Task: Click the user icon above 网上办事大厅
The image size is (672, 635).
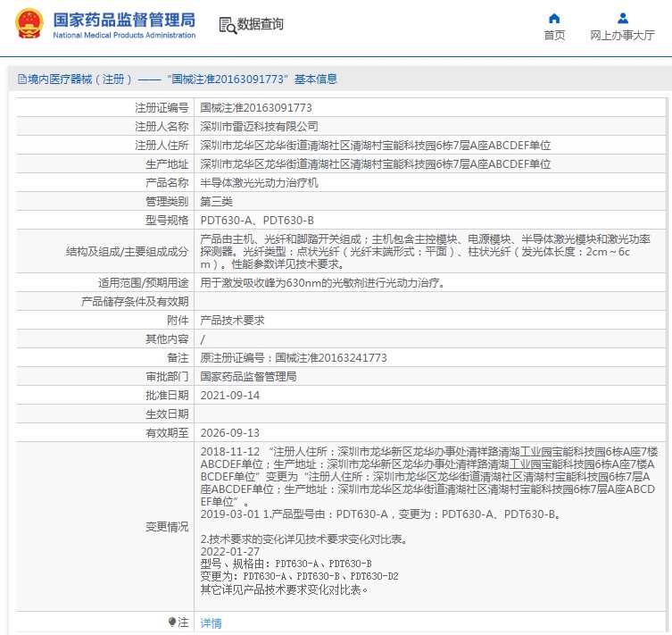Action: pos(623,19)
